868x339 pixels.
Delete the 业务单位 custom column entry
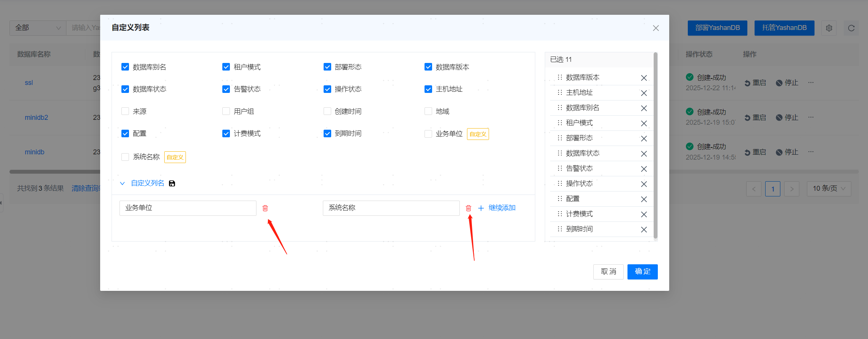(265, 208)
